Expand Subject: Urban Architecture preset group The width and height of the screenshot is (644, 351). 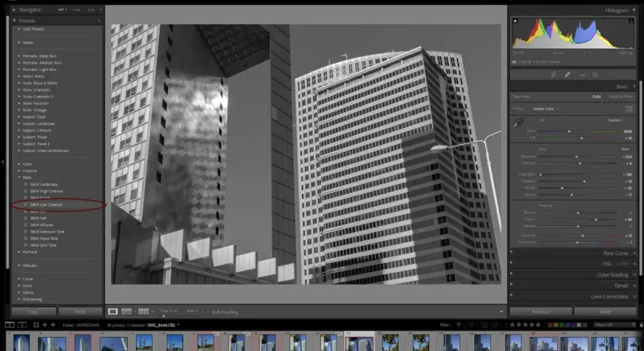pos(19,151)
